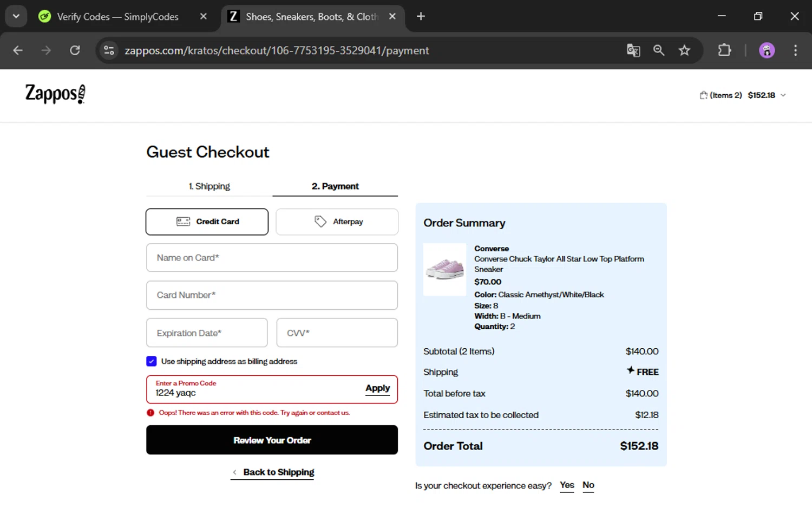Uncheck use shipping address as billing address
This screenshot has width=812, height=514.
click(152, 361)
